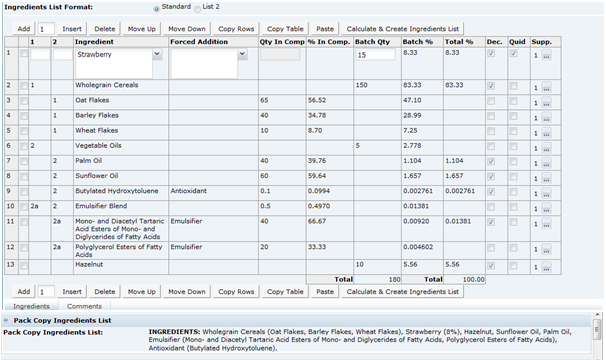
Task: Click level 1 input field in Strawberry row
Action: pyautogui.click(x=40, y=54)
